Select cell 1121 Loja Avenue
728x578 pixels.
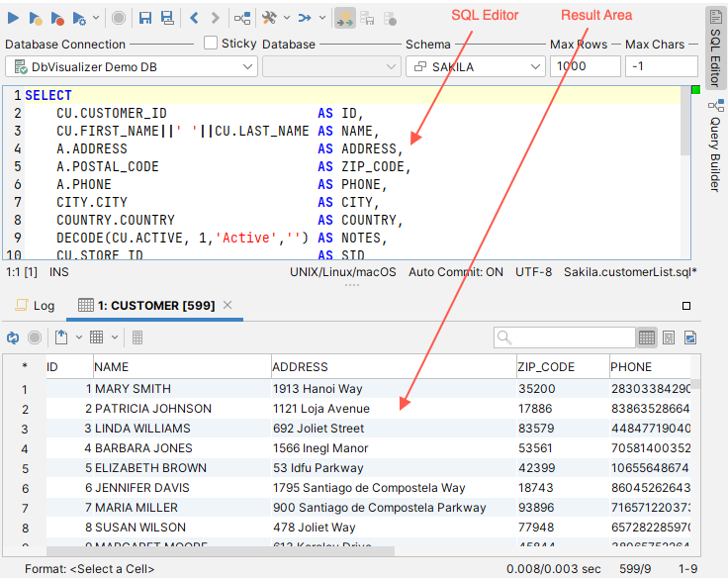coord(394,409)
